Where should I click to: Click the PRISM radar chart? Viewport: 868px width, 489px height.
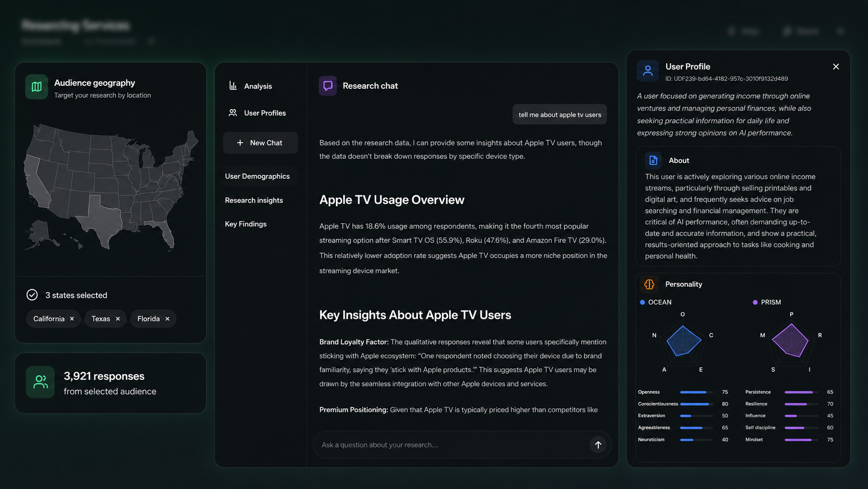[791, 342]
